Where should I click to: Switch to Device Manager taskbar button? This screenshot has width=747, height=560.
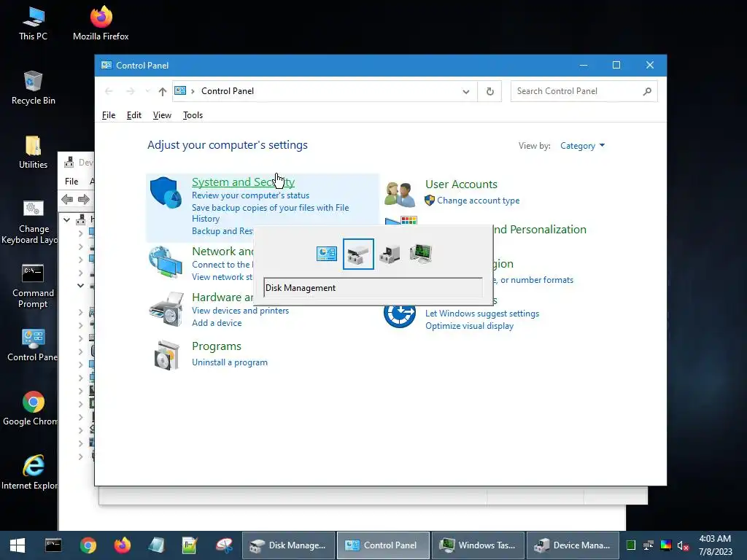click(572, 545)
